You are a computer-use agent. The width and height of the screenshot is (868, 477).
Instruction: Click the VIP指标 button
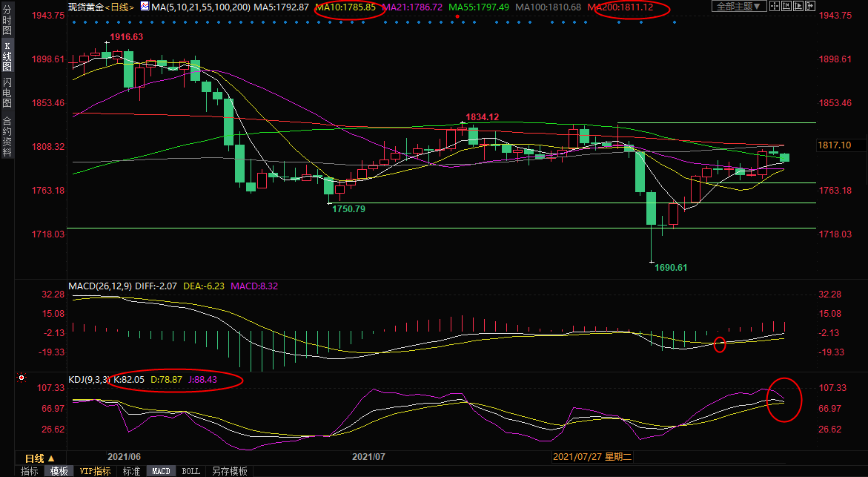pos(95,471)
